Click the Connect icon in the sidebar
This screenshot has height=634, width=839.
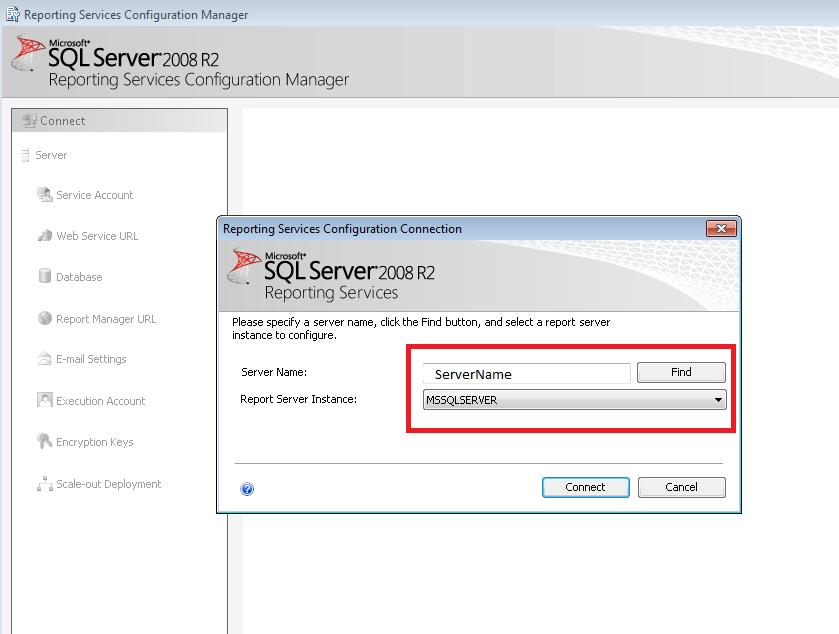pyautogui.click(x=29, y=120)
